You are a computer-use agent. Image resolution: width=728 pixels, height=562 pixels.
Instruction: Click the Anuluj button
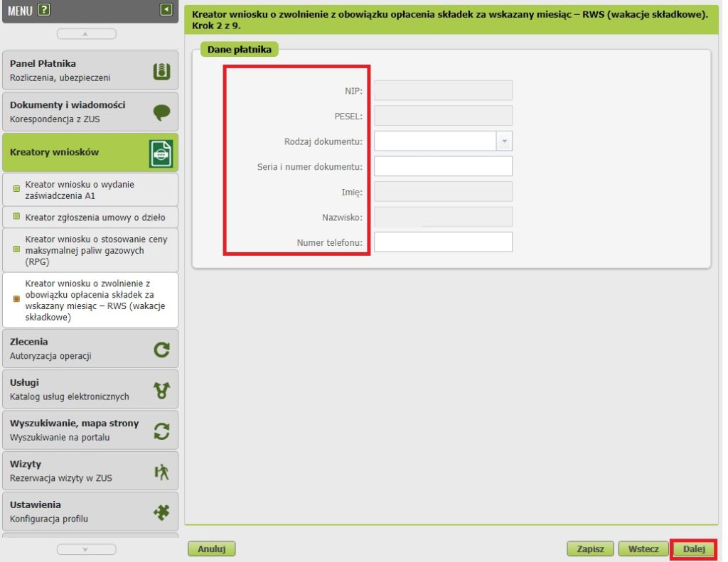pyautogui.click(x=211, y=549)
